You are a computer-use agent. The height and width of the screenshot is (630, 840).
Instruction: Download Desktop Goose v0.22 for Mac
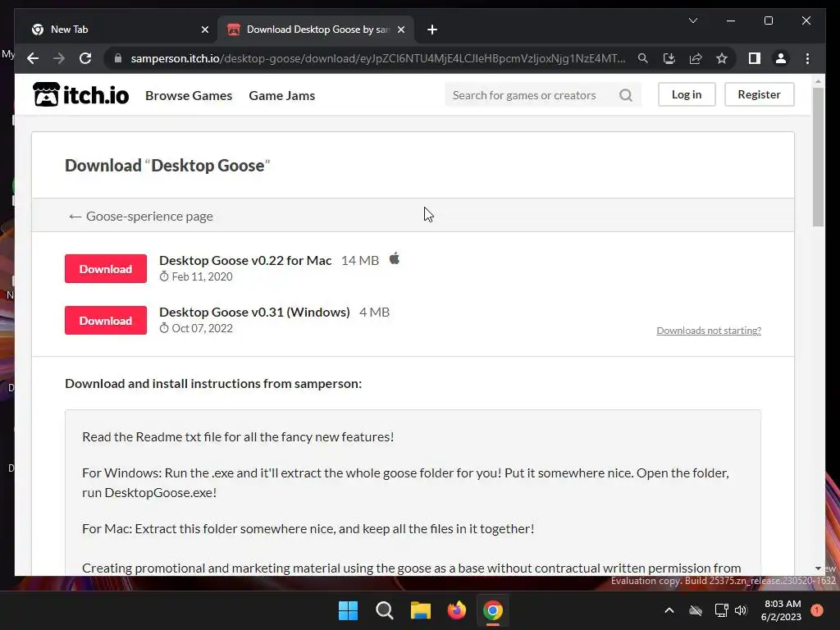point(106,269)
